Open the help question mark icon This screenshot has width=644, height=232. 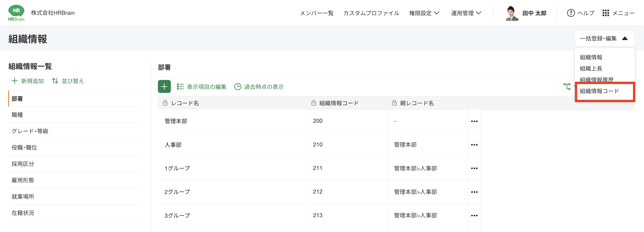570,13
